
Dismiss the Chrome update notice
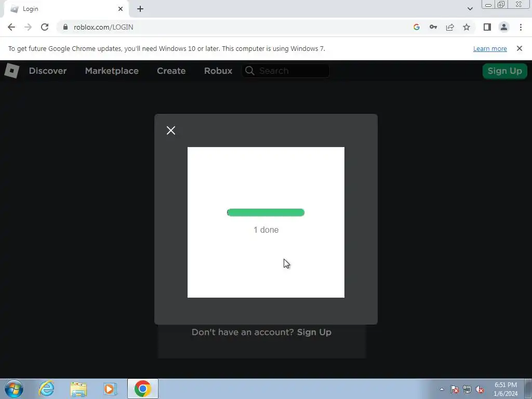click(x=520, y=48)
